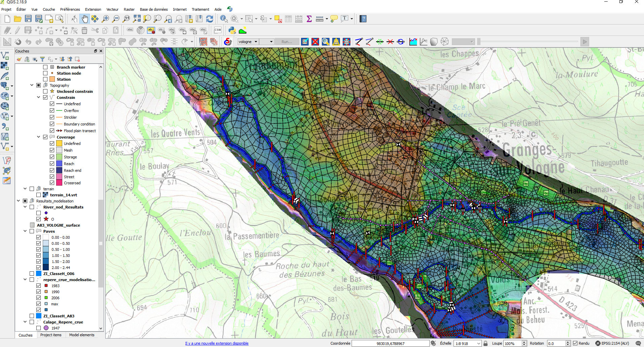Switch to the Project items tab
Viewport: 644px width, 347px height.
(x=51, y=335)
